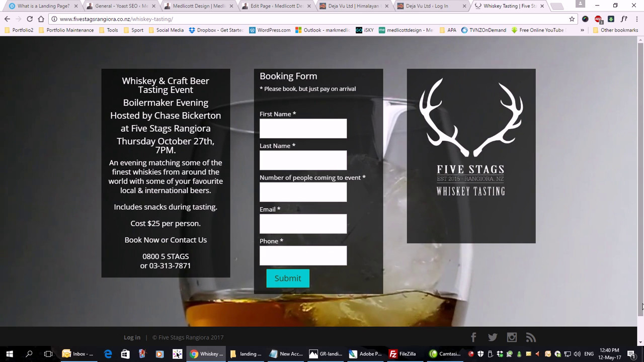
Task: Click the f? font extension icon
Action: coord(624,19)
